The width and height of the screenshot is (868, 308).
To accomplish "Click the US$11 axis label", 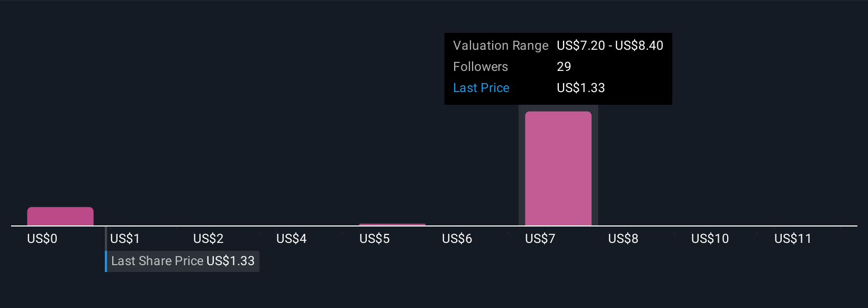I will tap(793, 239).
